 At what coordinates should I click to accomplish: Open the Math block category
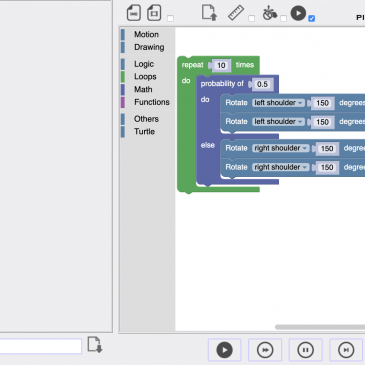pyautogui.click(x=143, y=89)
